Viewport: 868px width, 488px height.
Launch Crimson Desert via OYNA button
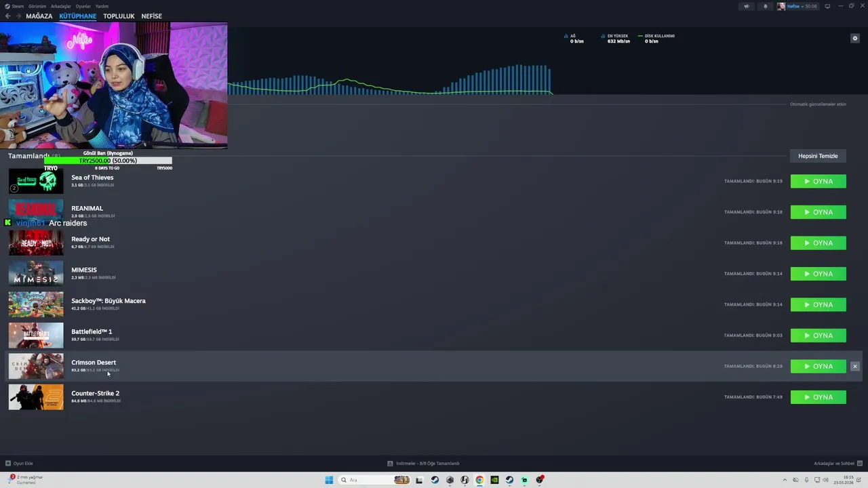(x=818, y=366)
